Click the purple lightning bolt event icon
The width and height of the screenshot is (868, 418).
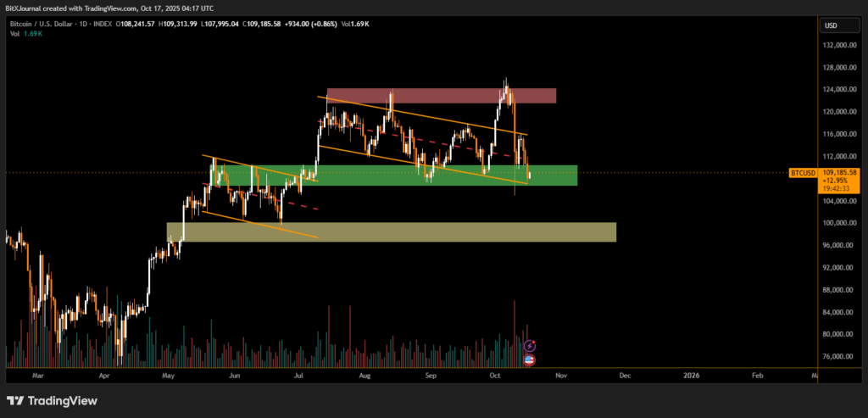[530, 346]
